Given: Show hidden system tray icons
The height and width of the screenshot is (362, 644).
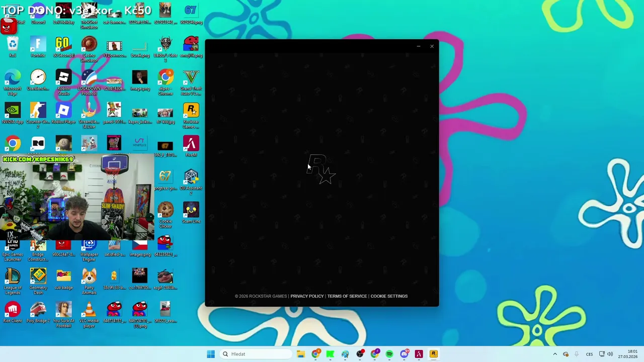Looking at the screenshot, I should 555,354.
